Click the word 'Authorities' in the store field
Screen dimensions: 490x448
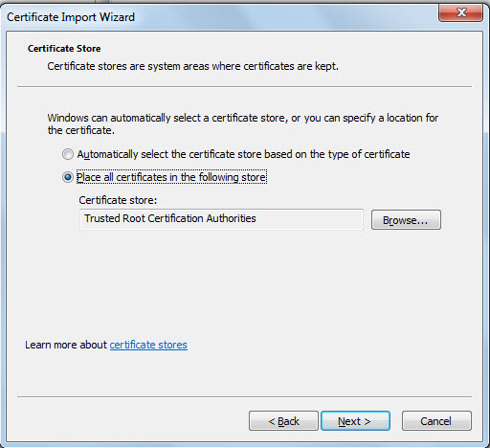(231, 218)
